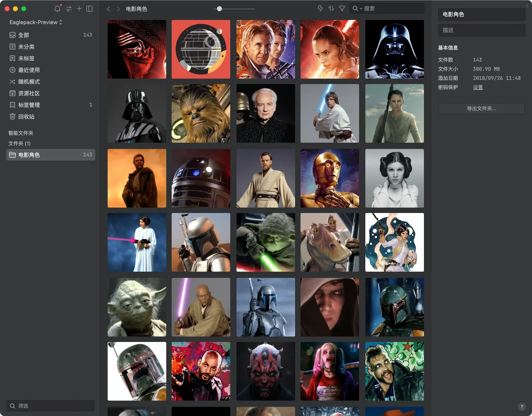Click the 电影角色 breadcrumb title
Screen dimensions: 532x416
(x=136, y=9)
